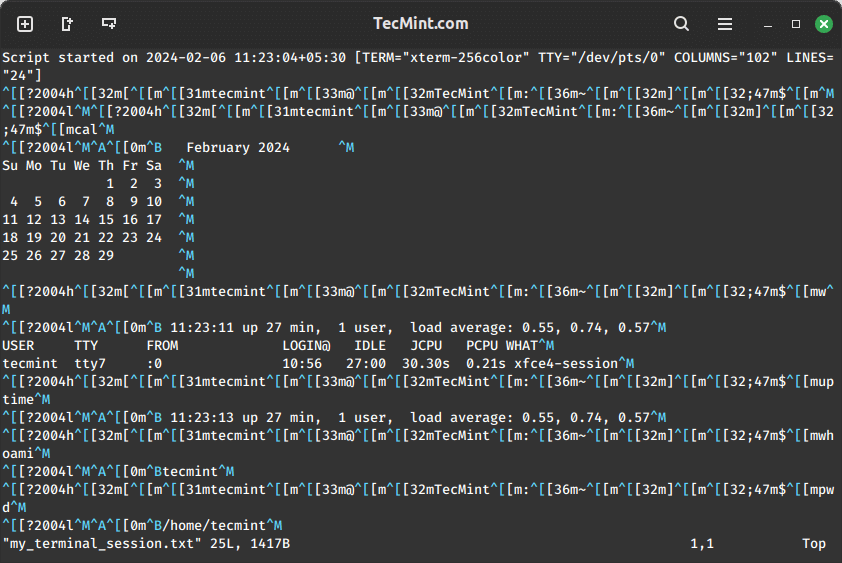Screen dimensions: 842x563
Task: Click the '/home/tecmint' output line
Action: click(x=216, y=525)
